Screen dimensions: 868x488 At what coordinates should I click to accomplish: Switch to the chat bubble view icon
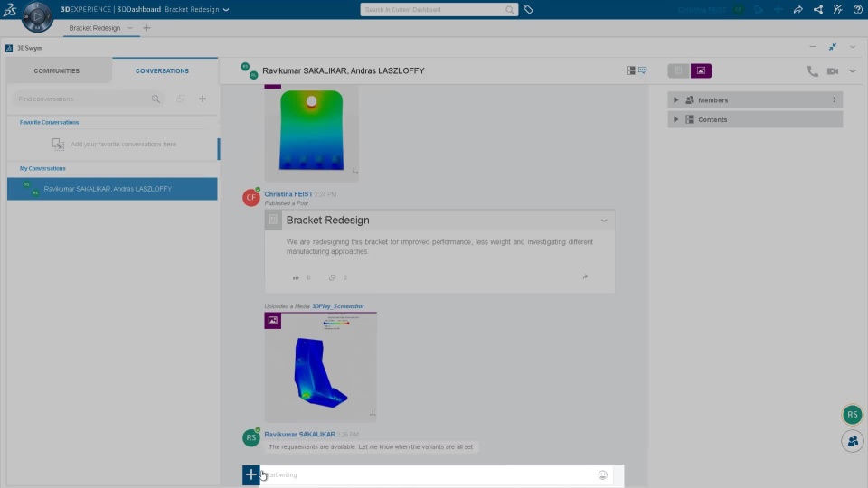click(642, 70)
